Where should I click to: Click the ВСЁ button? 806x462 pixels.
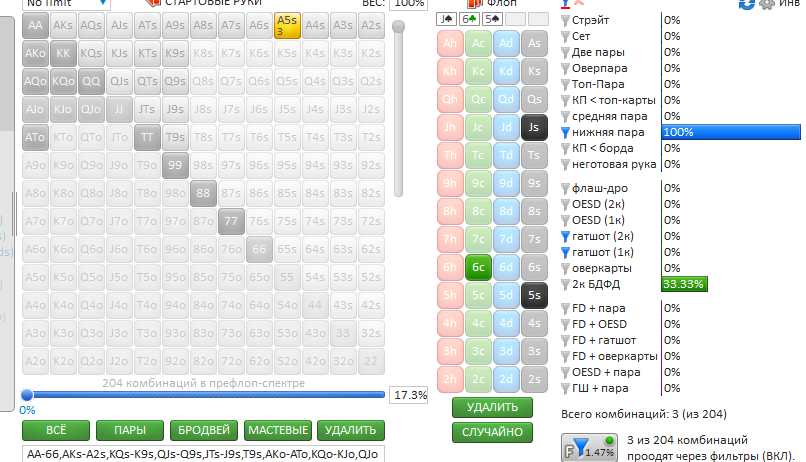point(56,430)
